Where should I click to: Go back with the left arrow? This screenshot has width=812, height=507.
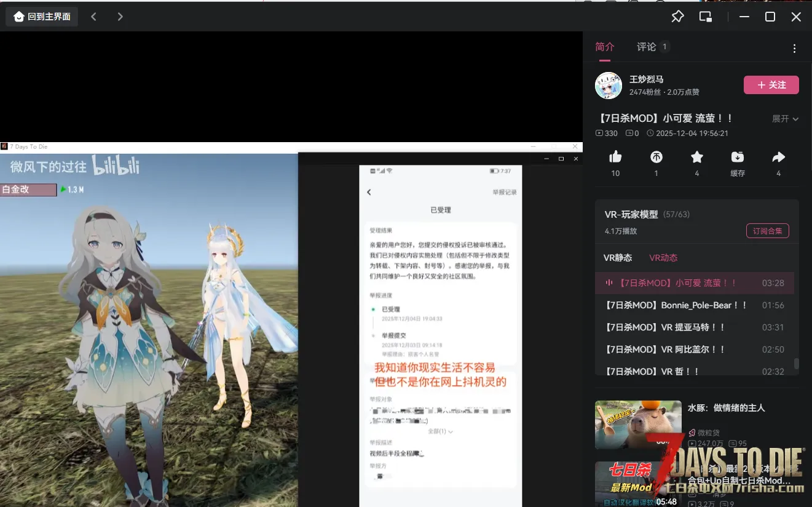[94, 17]
